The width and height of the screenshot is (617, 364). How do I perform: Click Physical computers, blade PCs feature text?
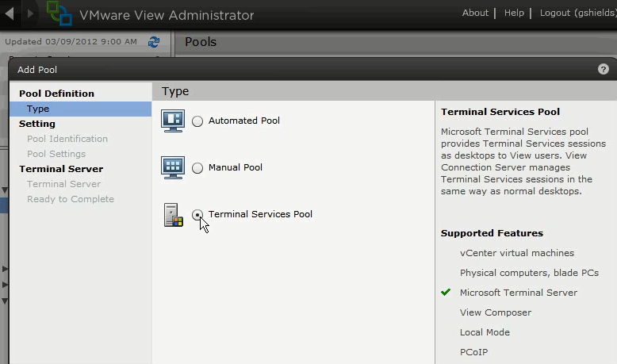(529, 273)
